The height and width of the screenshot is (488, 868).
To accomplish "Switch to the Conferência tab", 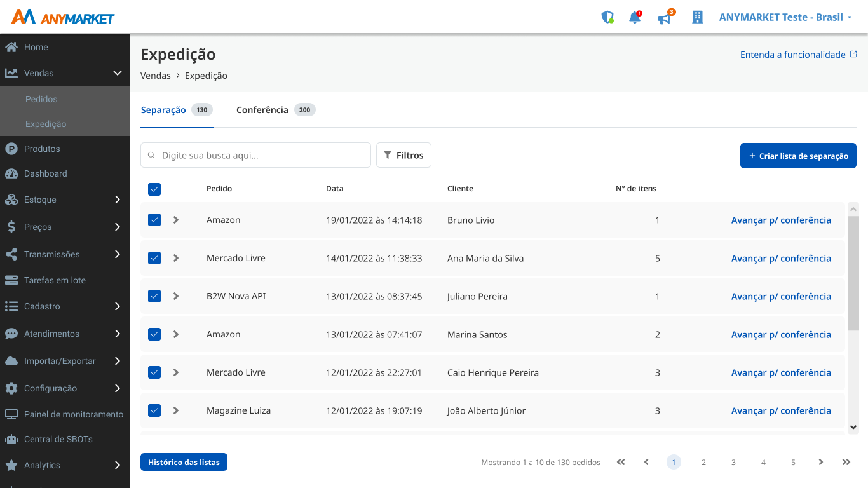I will pos(276,110).
